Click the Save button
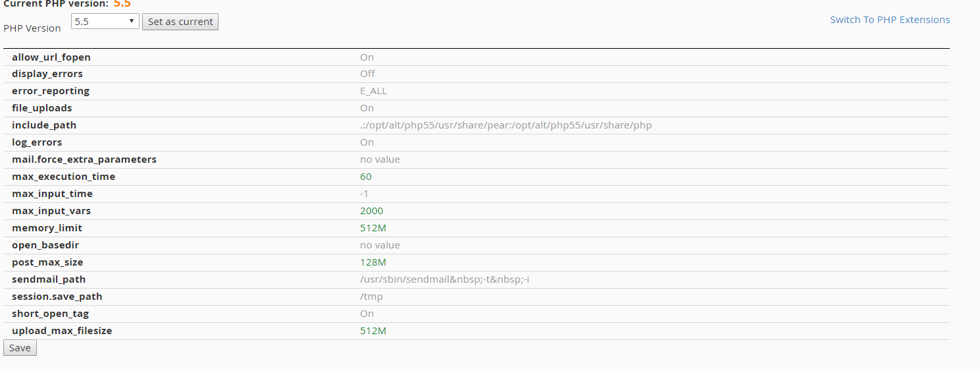The width and height of the screenshot is (980, 371). tap(20, 348)
